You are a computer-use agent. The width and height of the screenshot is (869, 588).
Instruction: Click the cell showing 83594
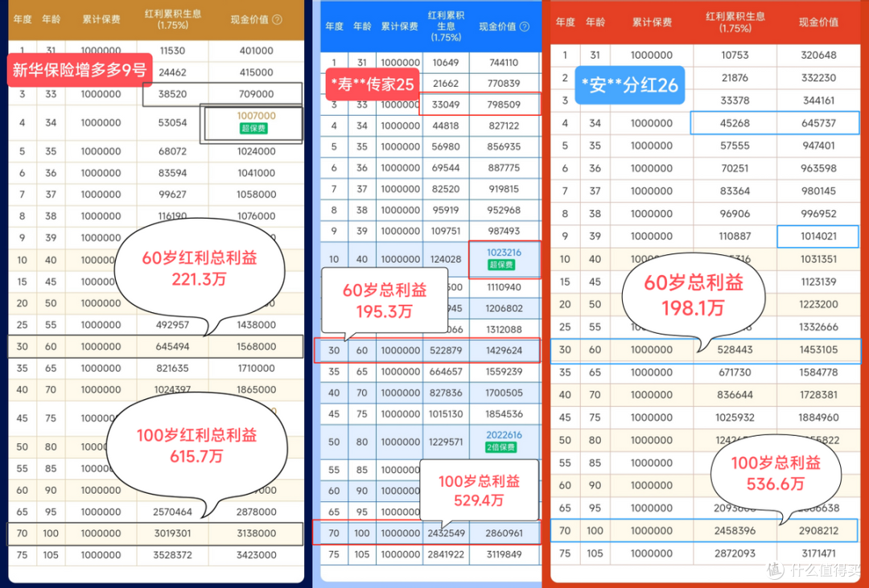[172, 173]
